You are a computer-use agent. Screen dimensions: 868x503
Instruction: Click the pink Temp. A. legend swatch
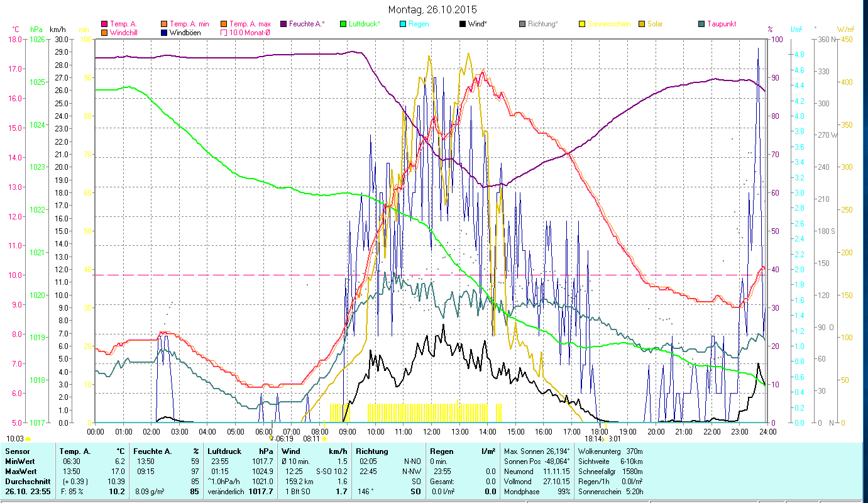(x=104, y=24)
